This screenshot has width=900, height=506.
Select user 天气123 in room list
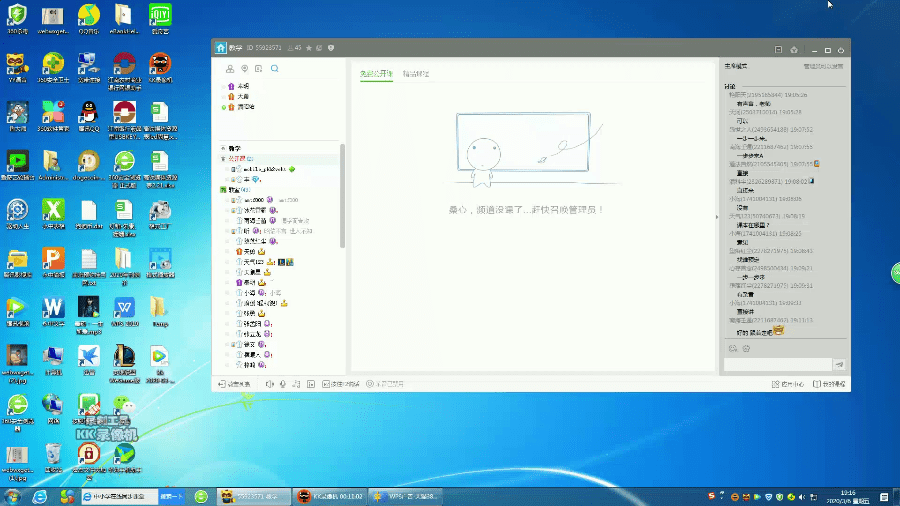[253, 262]
